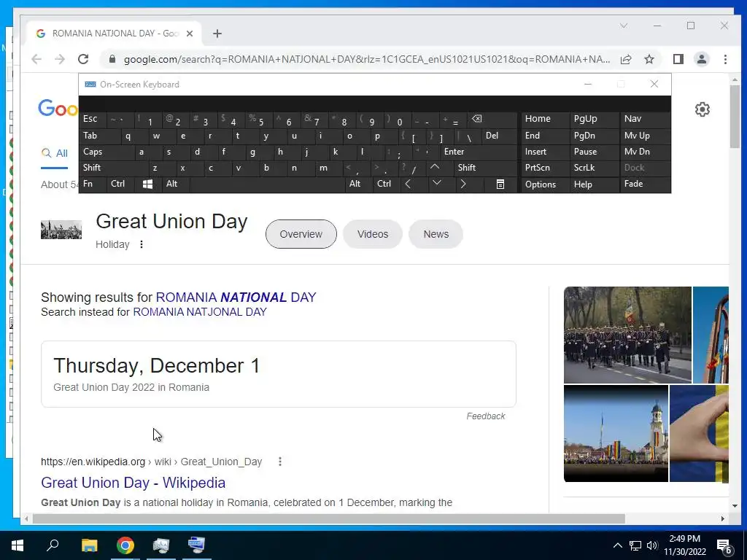Toggle left Ctrl key on On-Screen Keyboard
The image size is (747, 560).
(x=121, y=184)
